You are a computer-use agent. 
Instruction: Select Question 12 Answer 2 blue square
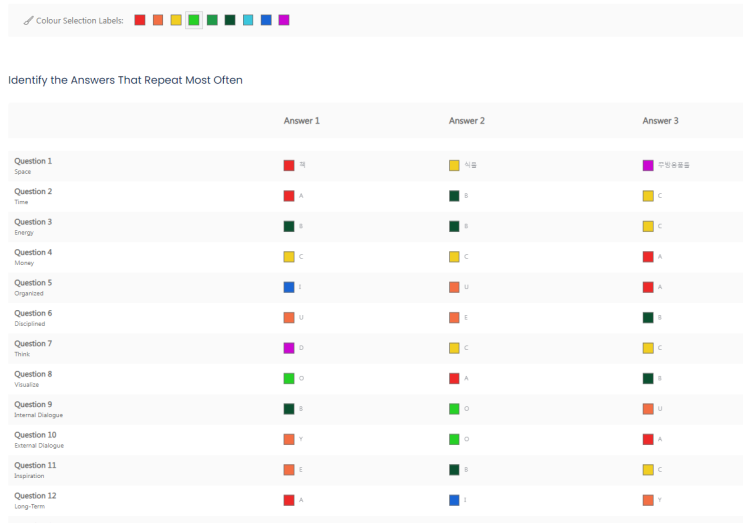(454, 500)
